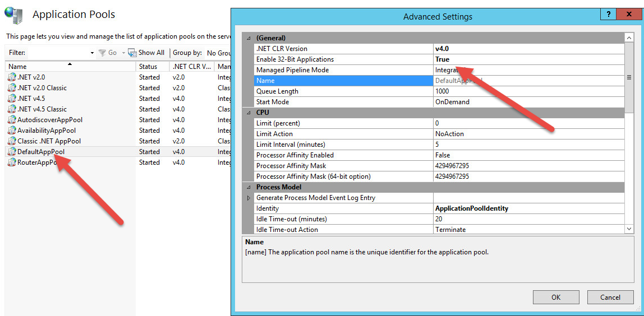Click the v4.0 CLR version value

coord(443,48)
